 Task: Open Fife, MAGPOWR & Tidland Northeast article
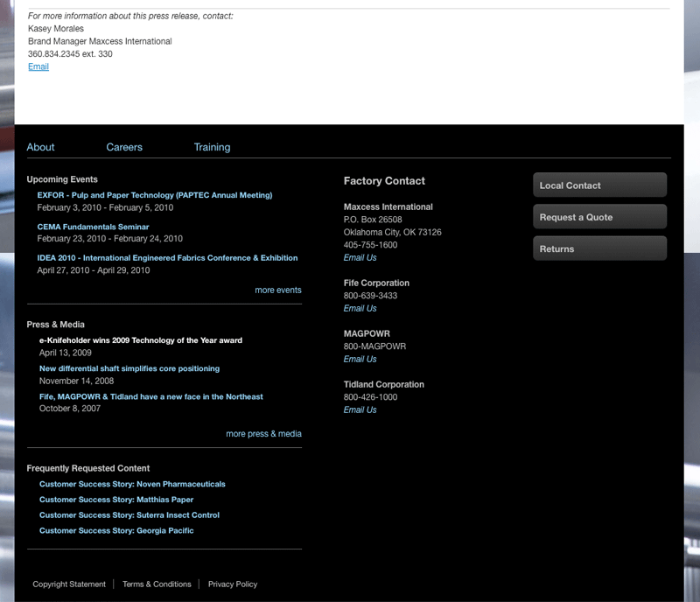(150, 396)
